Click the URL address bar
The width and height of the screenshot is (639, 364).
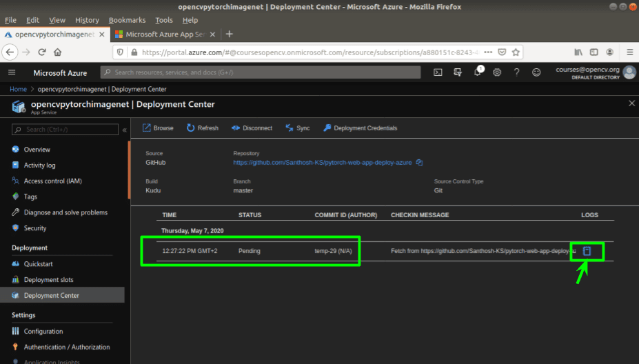coord(310,52)
